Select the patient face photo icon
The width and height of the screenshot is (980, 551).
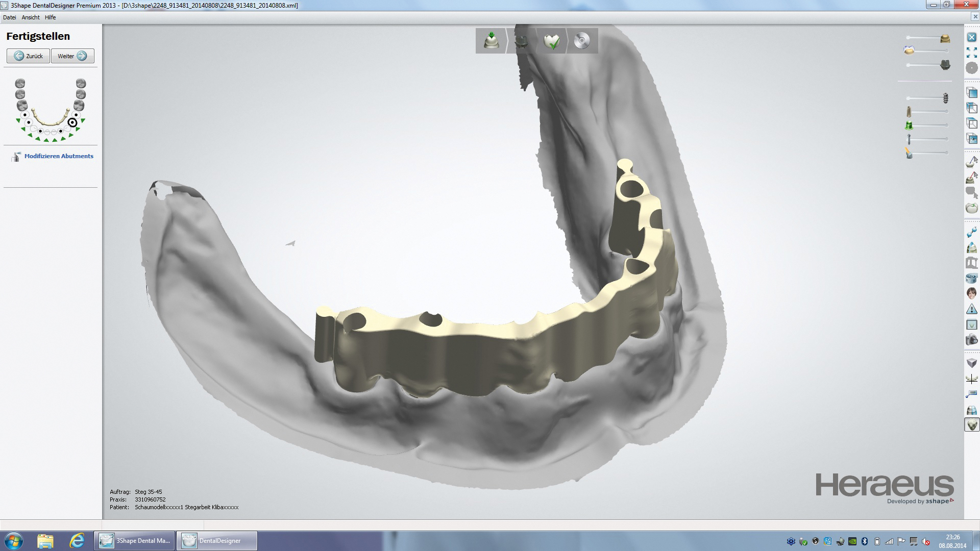pos(972,293)
